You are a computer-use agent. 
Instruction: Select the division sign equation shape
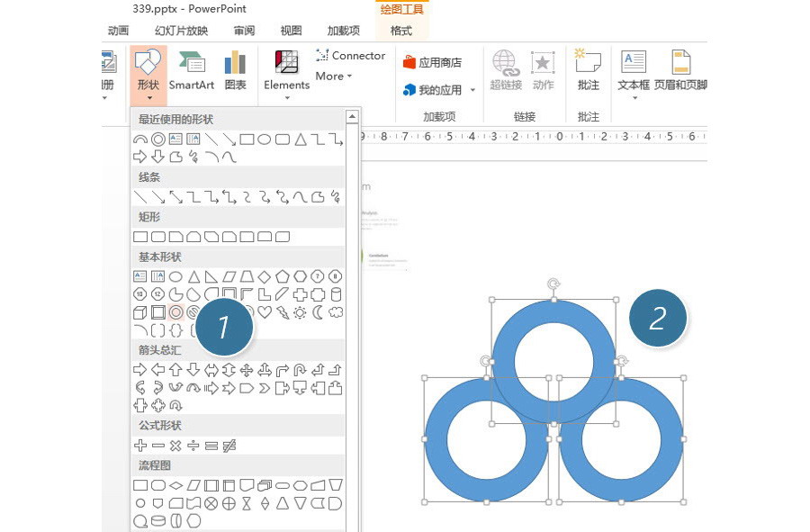click(193, 446)
